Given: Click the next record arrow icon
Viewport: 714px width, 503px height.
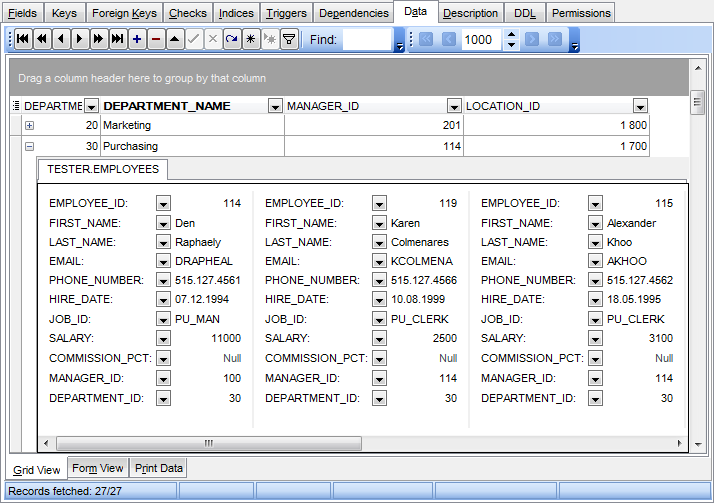Looking at the screenshot, I should (80, 39).
